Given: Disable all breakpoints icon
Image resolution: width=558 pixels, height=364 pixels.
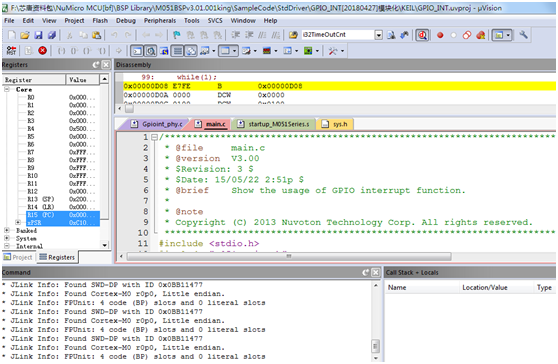Looking at the screenshot, I should [467, 35].
